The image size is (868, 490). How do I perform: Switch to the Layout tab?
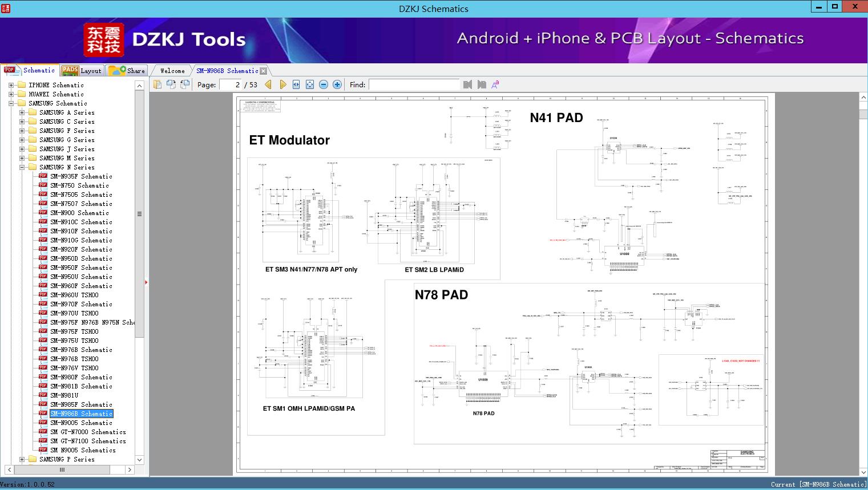(82, 71)
